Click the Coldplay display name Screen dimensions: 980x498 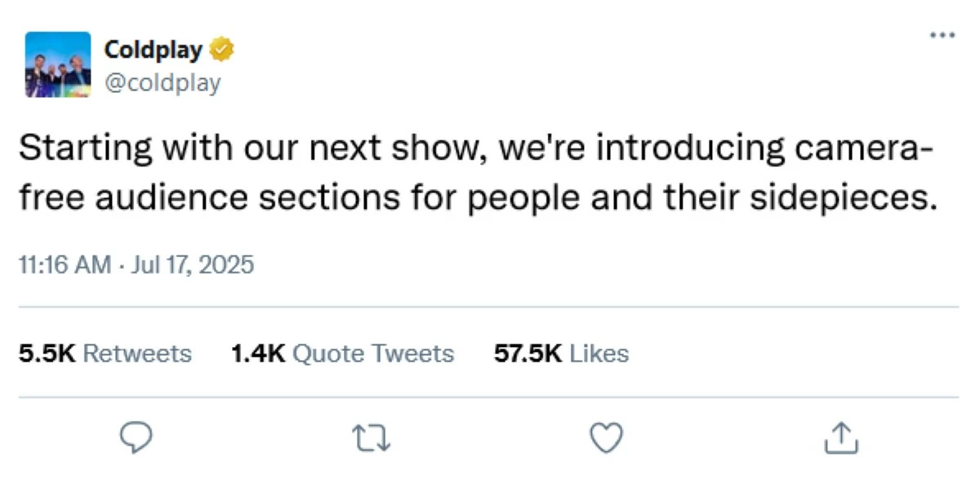[x=154, y=51]
